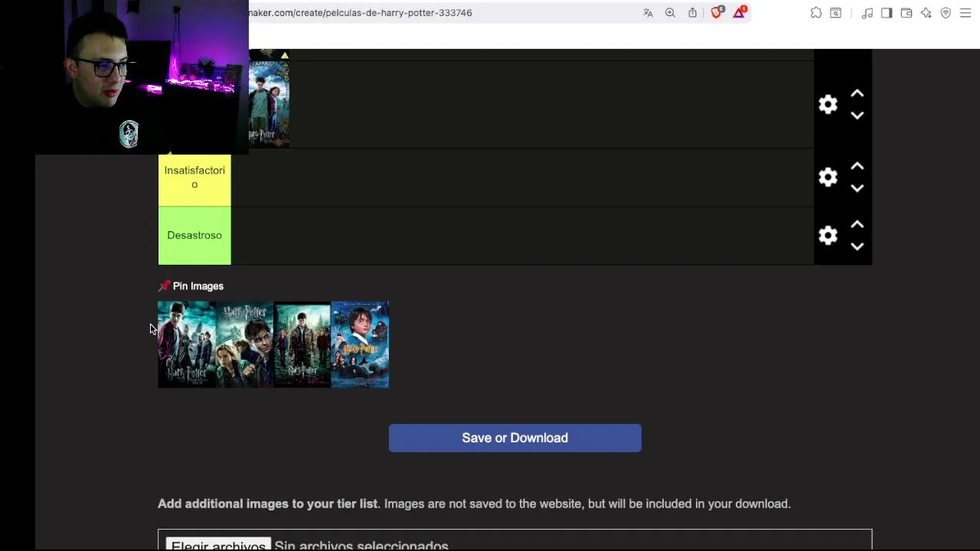Move Insatisfactorio row up

(x=857, y=166)
